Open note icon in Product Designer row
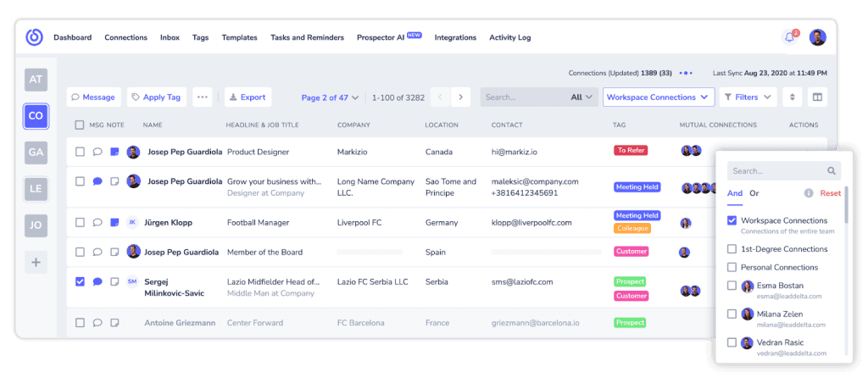Viewport: 868px width, 378px height. (114, 152)
